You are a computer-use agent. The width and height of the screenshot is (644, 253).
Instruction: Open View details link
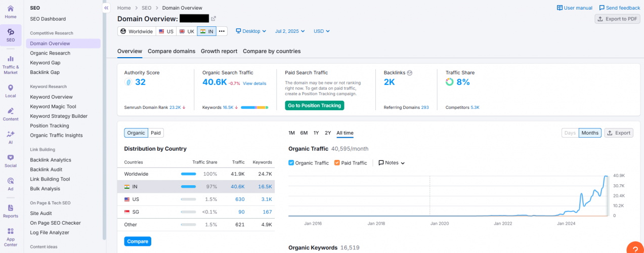tap(254, 83)
